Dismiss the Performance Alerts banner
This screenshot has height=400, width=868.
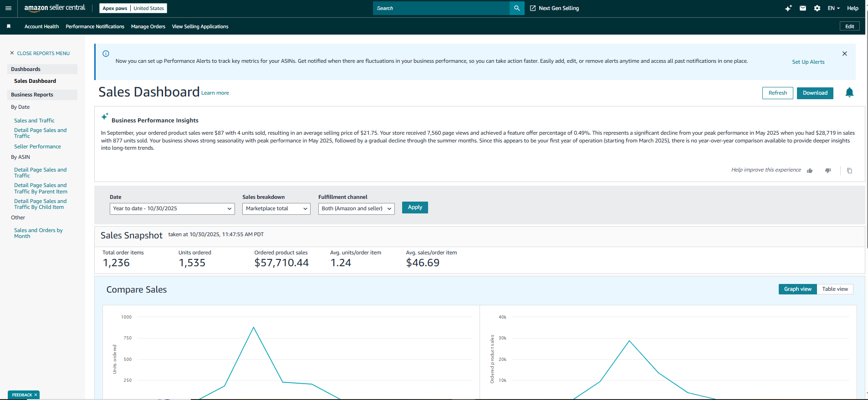click(x=844, y=54)
